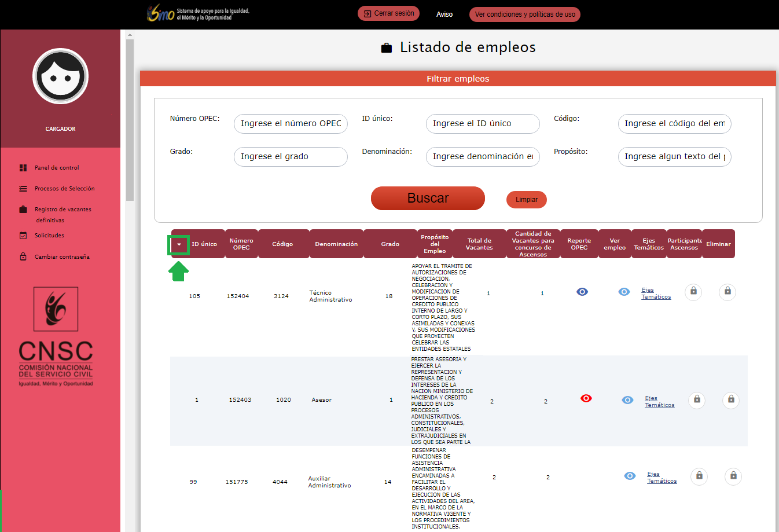Click Participantes lock icon for employment 152404

[x=693, y=292]
